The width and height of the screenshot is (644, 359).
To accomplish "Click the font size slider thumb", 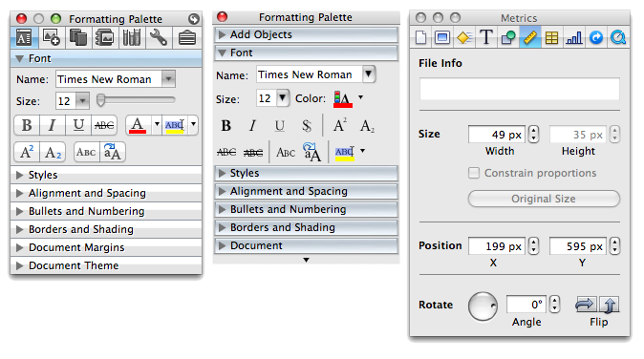I will coord(100,100).
